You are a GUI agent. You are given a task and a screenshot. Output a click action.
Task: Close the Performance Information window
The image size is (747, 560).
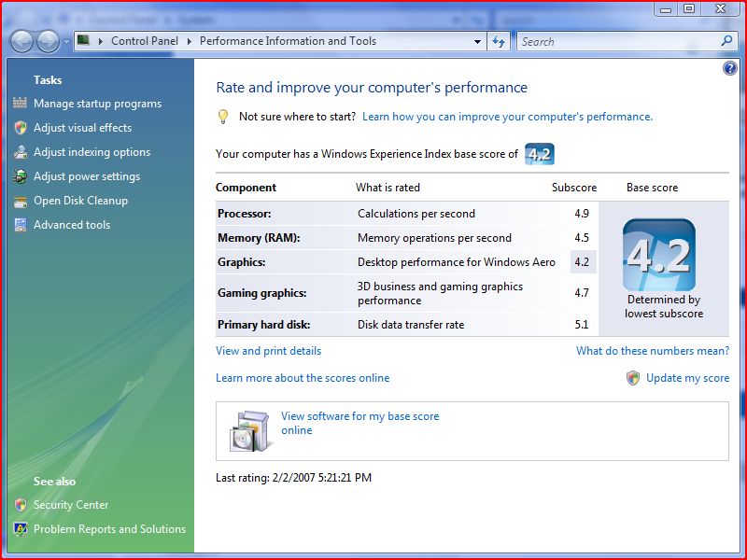point(720,9)
